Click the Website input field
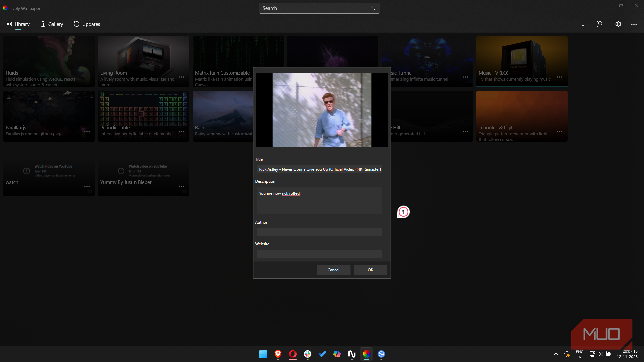 319,254
